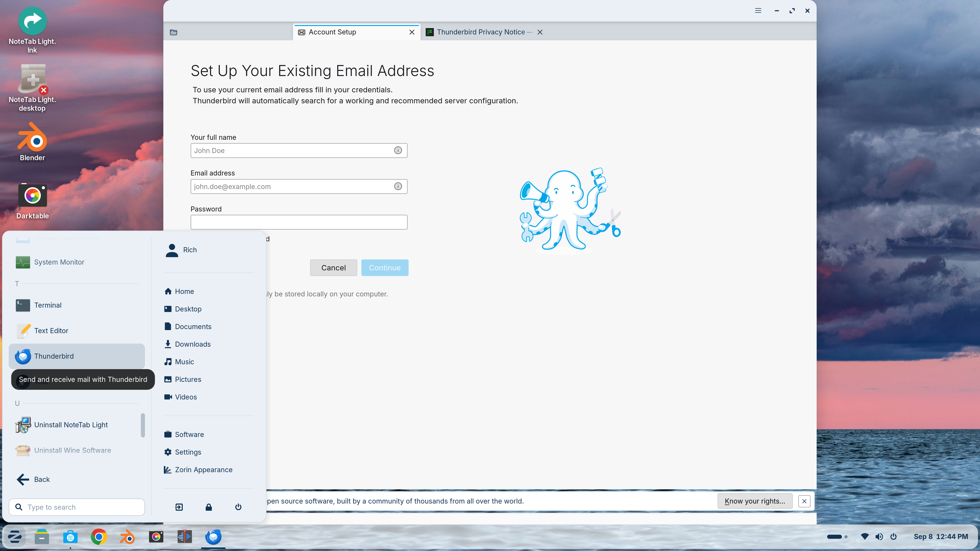The image size is (980, 551).
Task: Open NoteTab Light.lnk desktop icon
Action: click(32, 30)
